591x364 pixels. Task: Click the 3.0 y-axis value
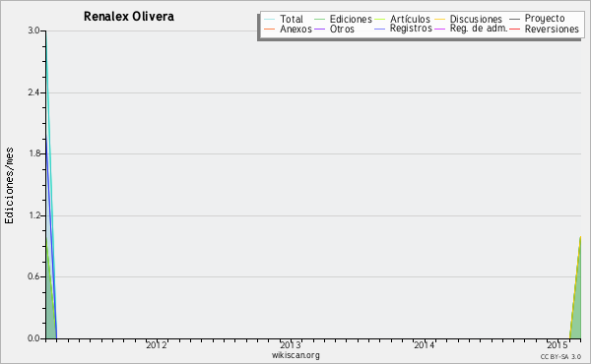33,30
